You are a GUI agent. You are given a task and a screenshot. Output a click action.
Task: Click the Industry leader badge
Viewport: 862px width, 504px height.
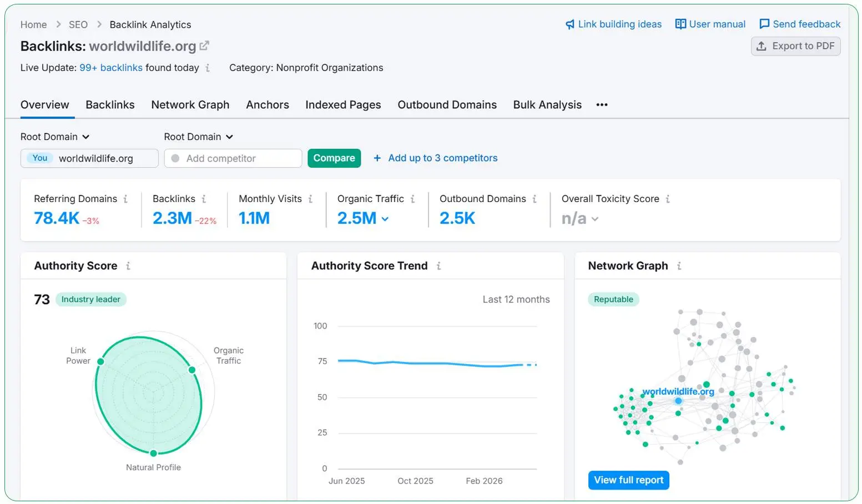click(91, 299)
